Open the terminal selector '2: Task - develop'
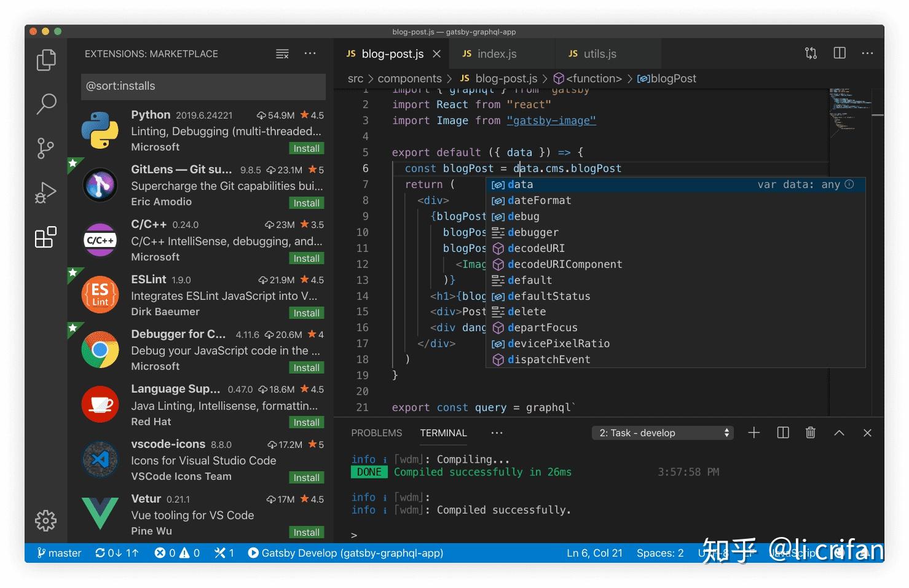 [x=664, y=433]
